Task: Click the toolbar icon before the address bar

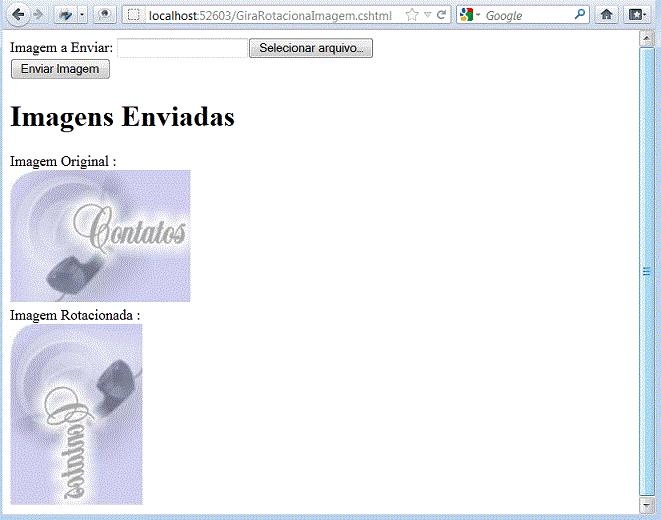Action: click(105, 15)
